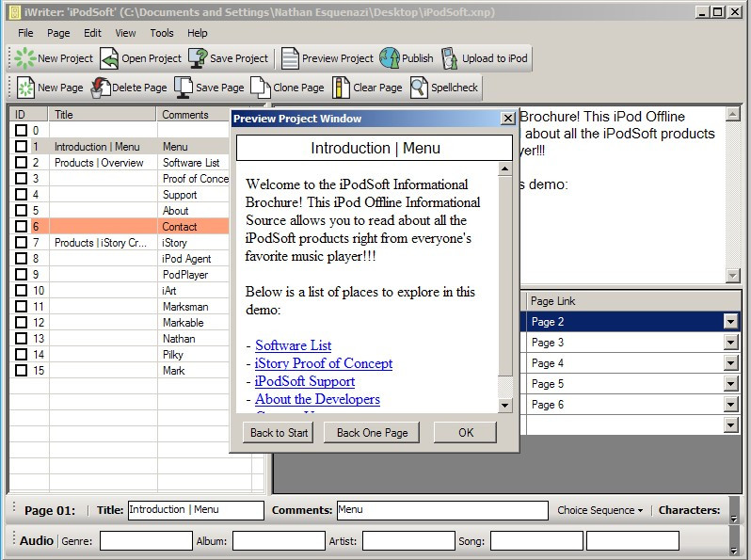Click the preview window scroll up arrow
This screenshot has height=560, width=751.
pyautogui.click(x=504, y=169)
